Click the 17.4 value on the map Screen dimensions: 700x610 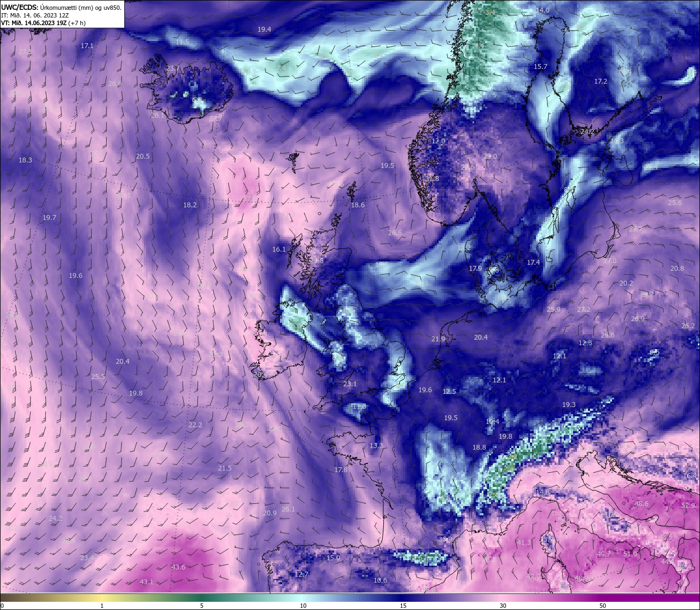coord(533,263)
